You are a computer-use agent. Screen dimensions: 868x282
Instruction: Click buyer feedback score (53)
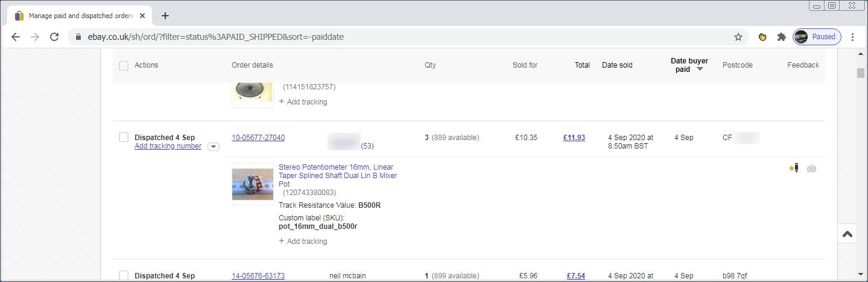click(x=367, y=146)
